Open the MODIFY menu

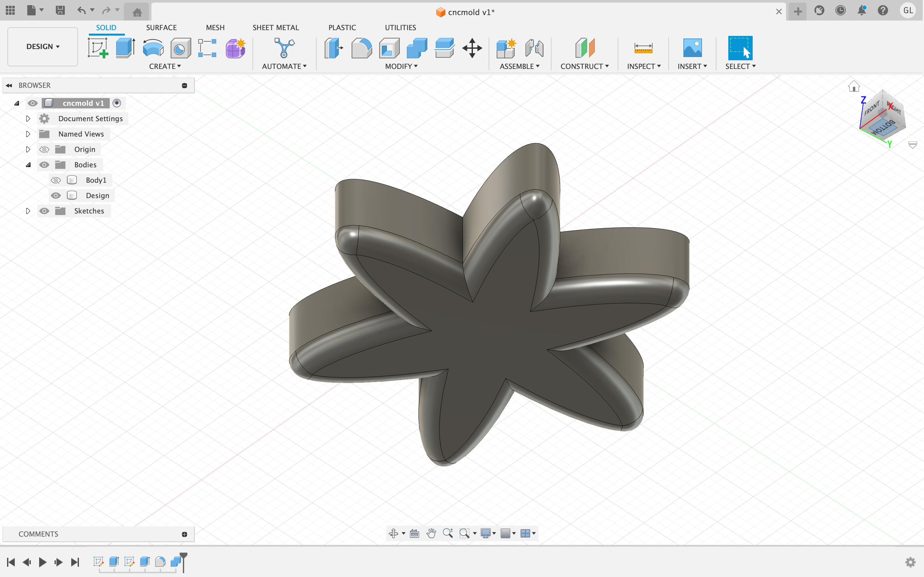401,66
